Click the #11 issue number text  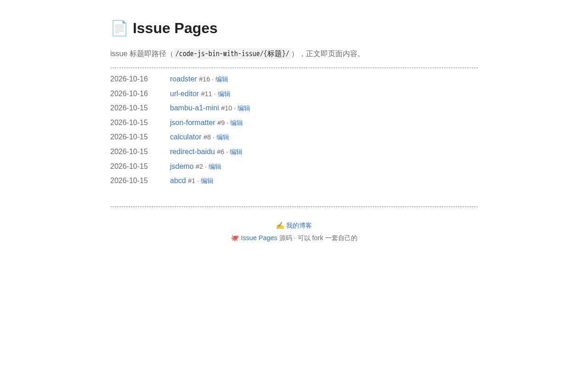206,94
